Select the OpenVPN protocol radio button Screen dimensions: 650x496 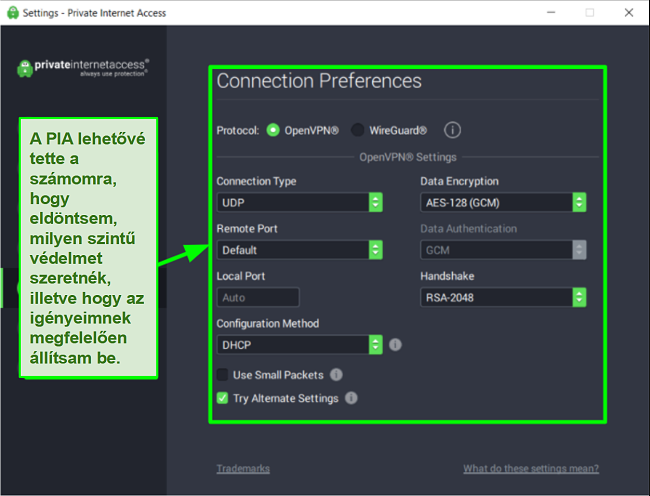click(x=273, y=130)
